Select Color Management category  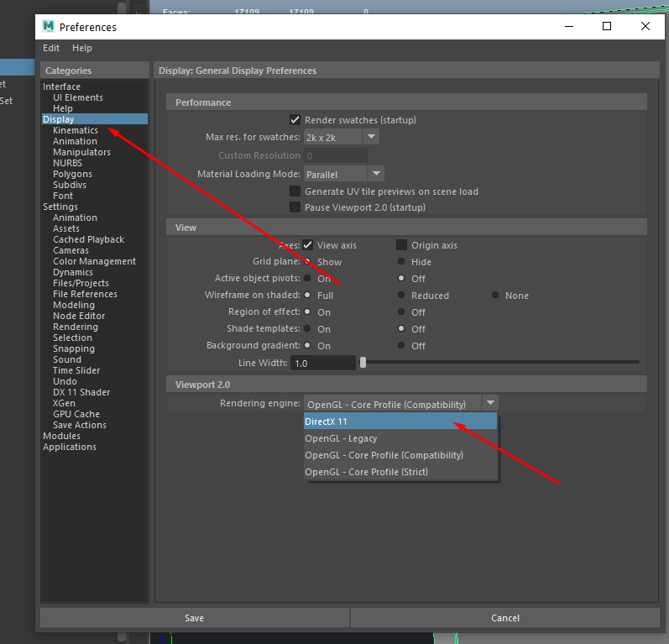click(94, 261)
